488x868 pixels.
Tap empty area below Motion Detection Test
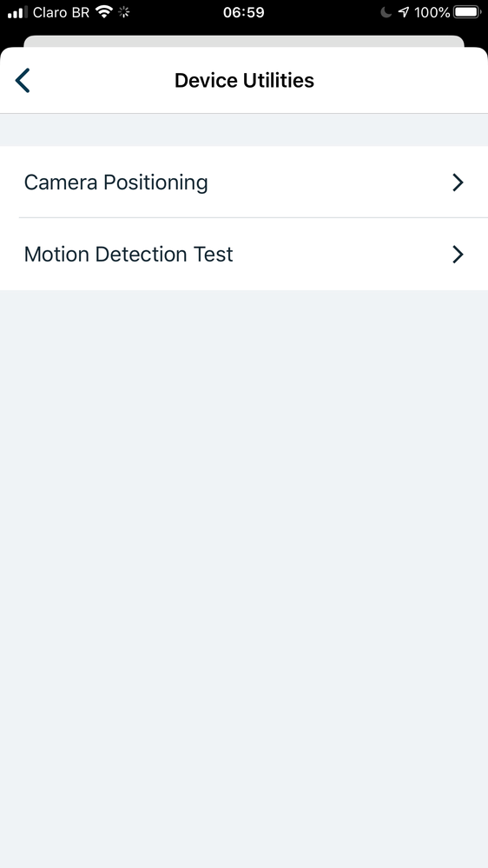pyautogui.click(x=244, y=579)
